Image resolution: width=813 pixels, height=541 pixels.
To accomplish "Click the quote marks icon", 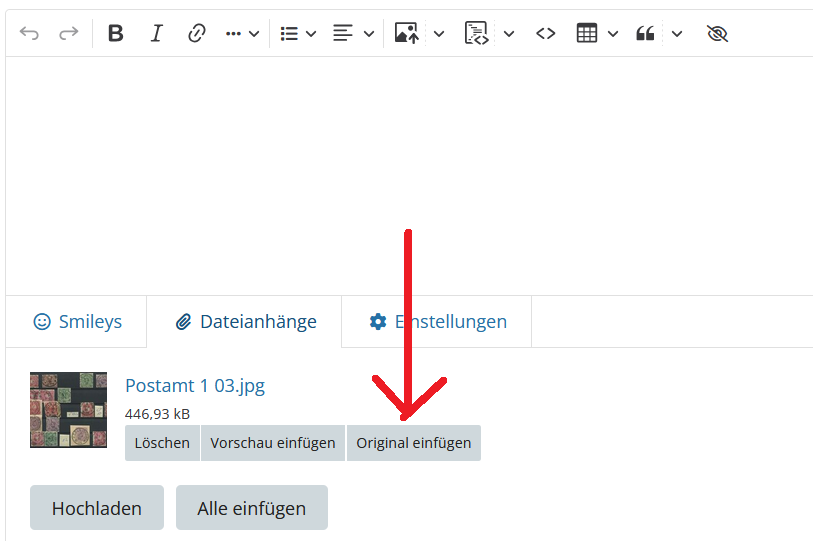I will click(645, 34).
